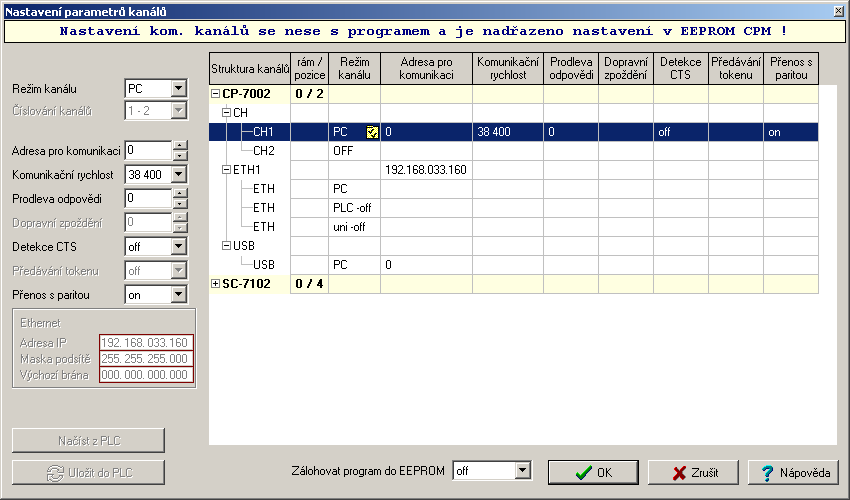Select the ETH row with PLC -off mode

coord(513,208)
